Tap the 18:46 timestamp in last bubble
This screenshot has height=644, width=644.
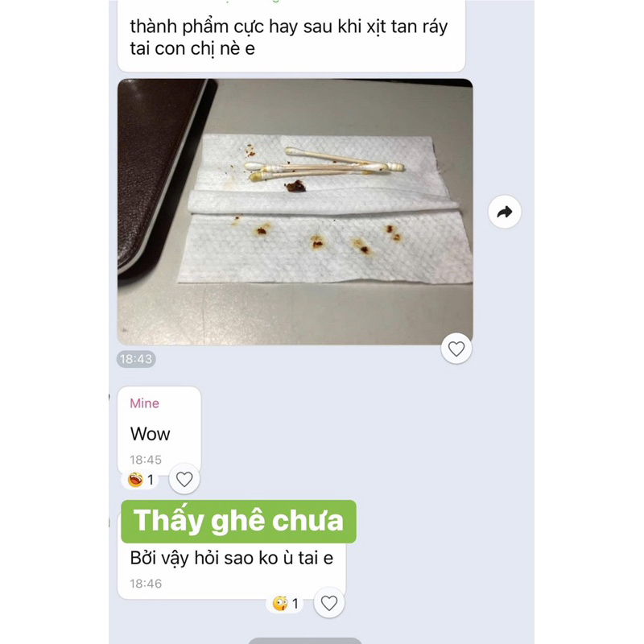[x=146, y=584]
